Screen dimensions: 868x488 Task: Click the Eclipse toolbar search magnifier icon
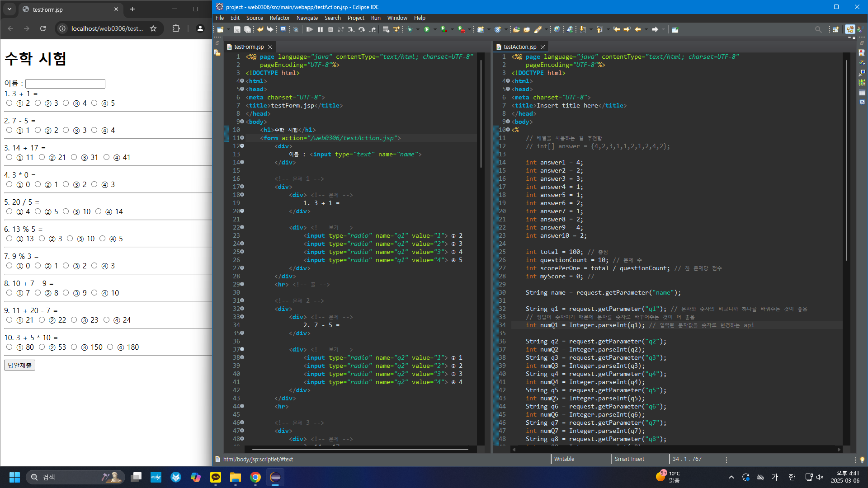click(818, 29)
